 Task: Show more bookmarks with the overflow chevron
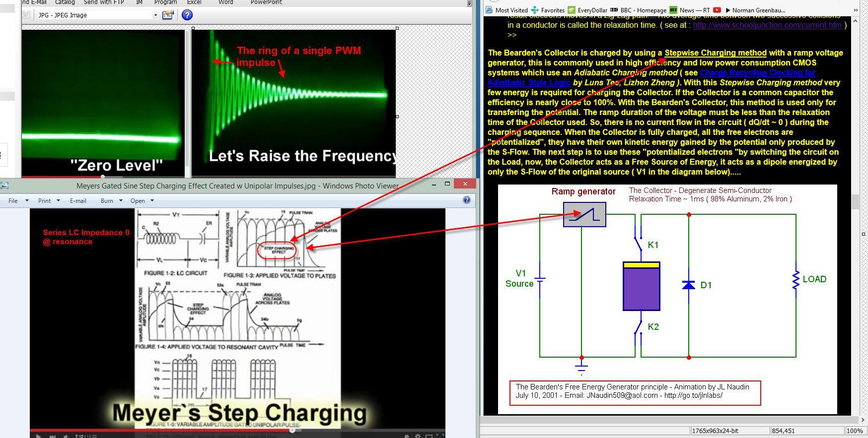tap(855, 10)
